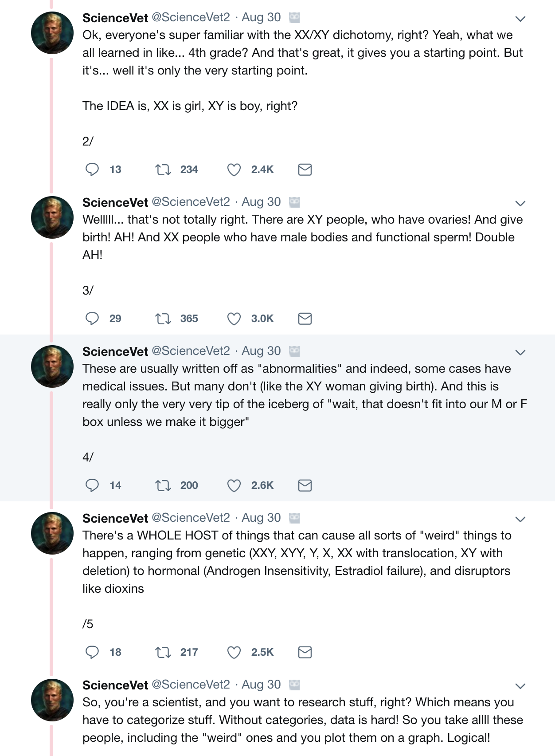This screenshot has height=756, width=555.
Task: Open the chevron menu on the dioxins tweet
Action: click(520, 519)
